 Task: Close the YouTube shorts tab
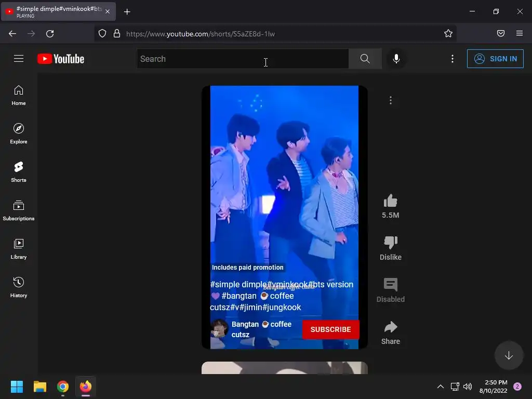[108, 11]
